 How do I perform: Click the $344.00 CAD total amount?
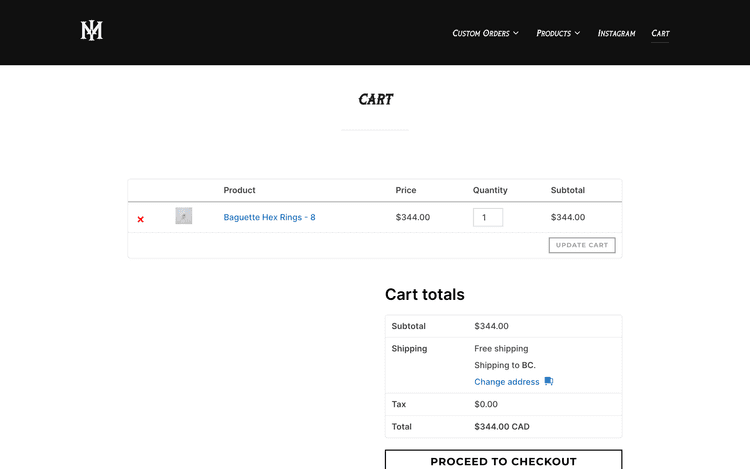[502, 427]
